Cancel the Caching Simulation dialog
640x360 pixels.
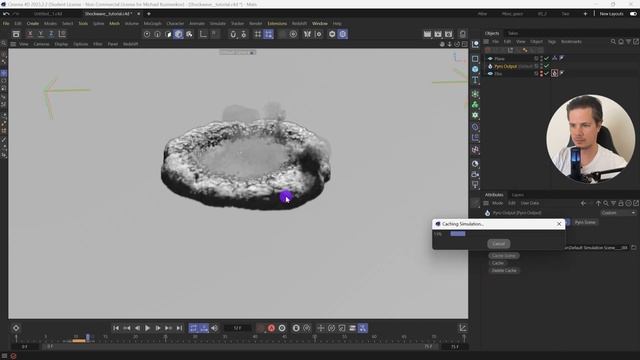(x=498, y=244)
